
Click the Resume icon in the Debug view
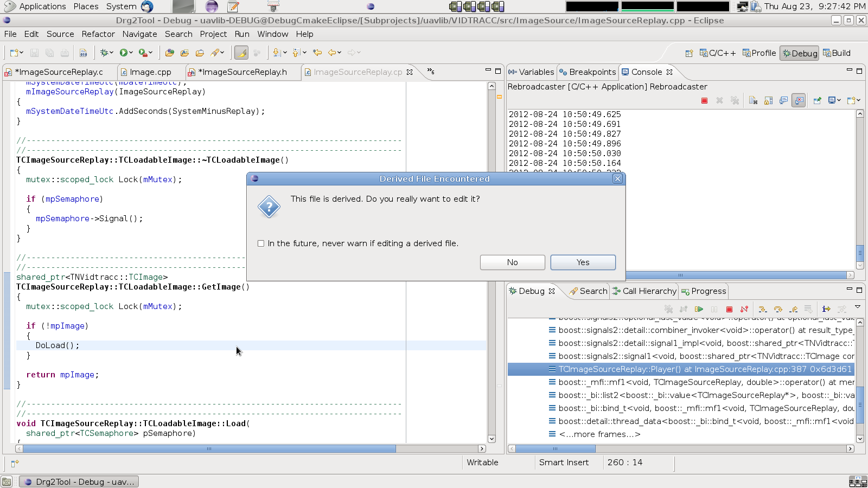tap(699, 309)
